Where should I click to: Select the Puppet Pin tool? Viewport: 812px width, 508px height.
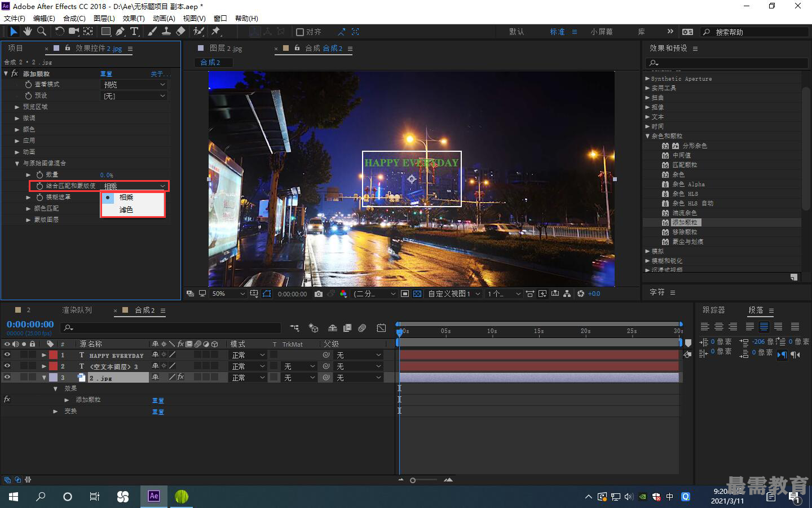(x=216, y=32)
